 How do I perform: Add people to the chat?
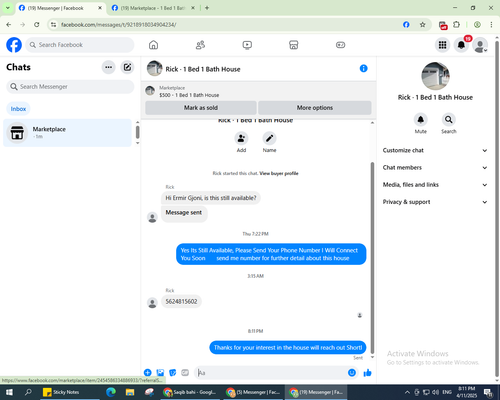[241, 138]
